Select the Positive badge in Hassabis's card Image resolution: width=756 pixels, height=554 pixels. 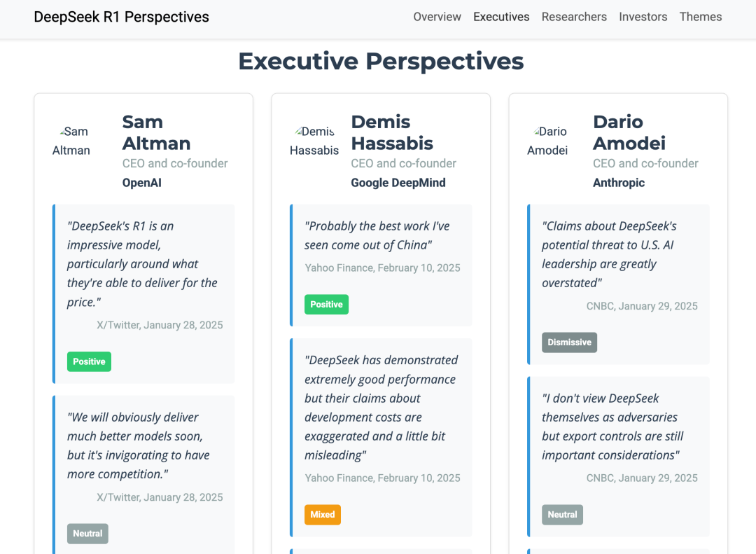point(326,305)
